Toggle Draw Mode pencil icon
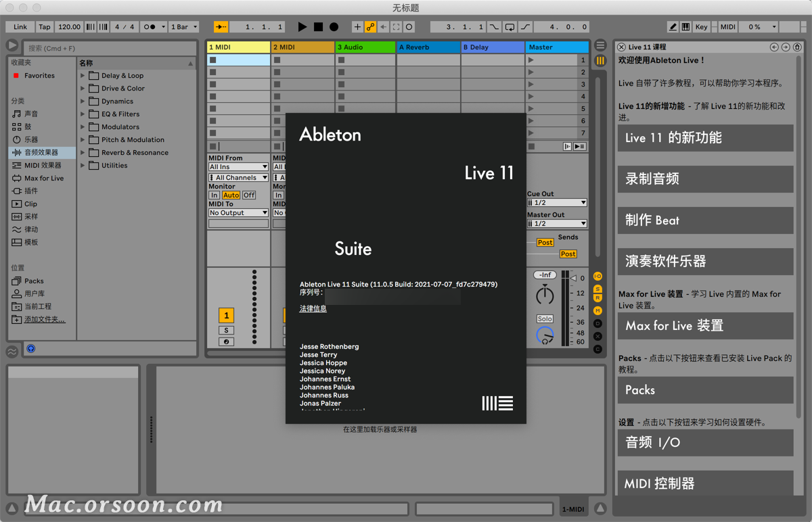 pyautogui.click(x=673, y=27)
